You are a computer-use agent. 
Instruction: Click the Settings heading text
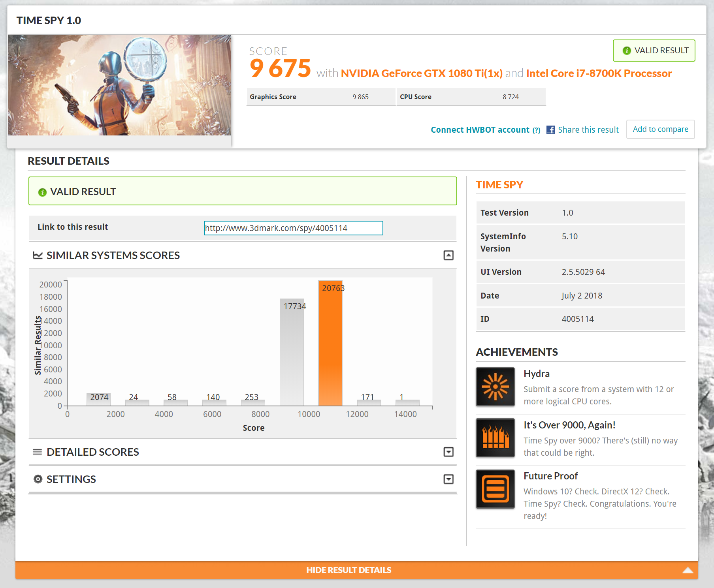point(71,479)
